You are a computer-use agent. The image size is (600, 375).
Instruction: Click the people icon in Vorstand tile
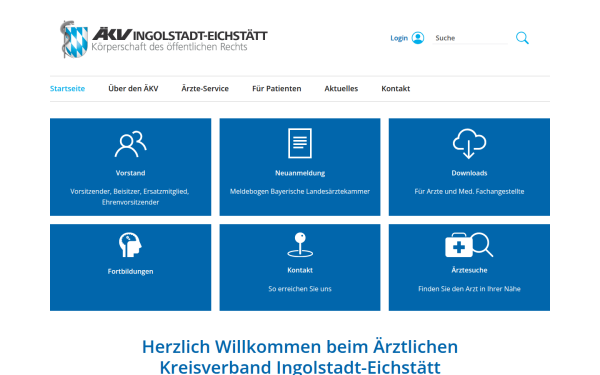click(130, 144)
